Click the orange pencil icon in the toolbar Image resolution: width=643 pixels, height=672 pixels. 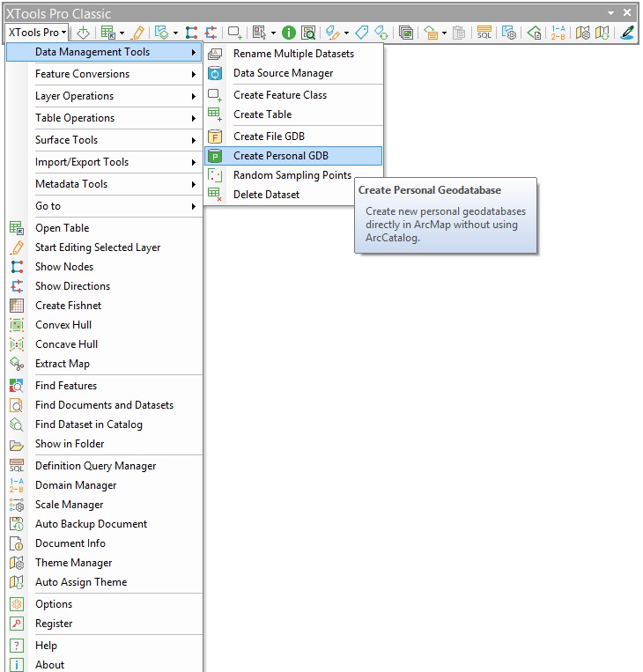click(138, 33)
